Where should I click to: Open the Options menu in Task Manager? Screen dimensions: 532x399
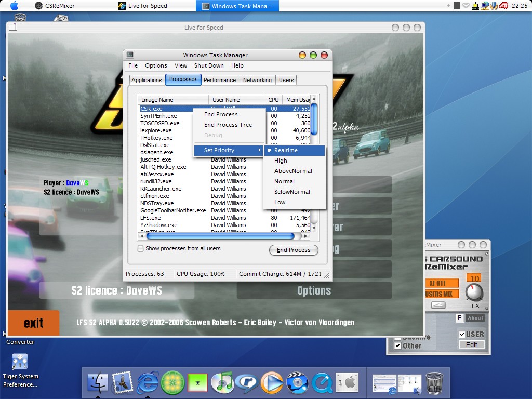(x=156, y=65)
